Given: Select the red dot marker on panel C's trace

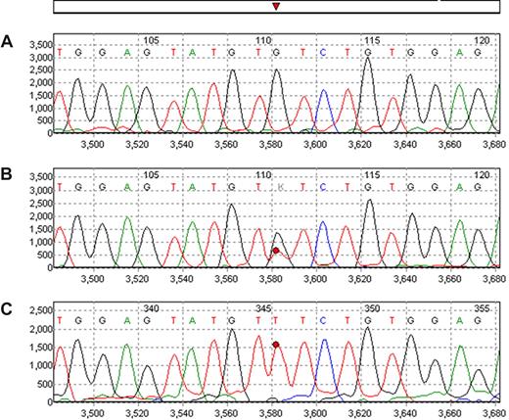Looking at the screenshot, I should click(x=276, y=345).
